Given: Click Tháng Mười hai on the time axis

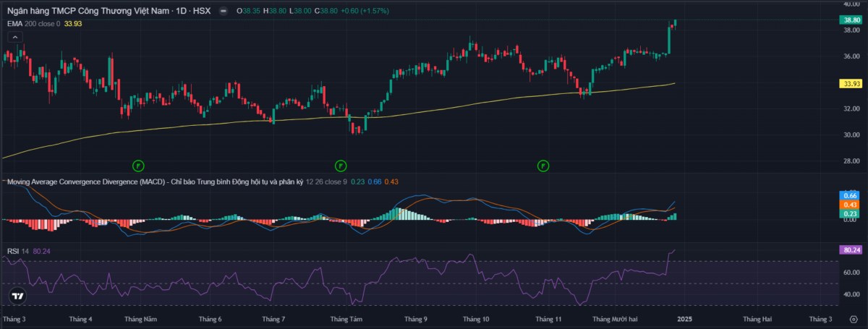Looking at the screenshot, I should tap(615, 319).
